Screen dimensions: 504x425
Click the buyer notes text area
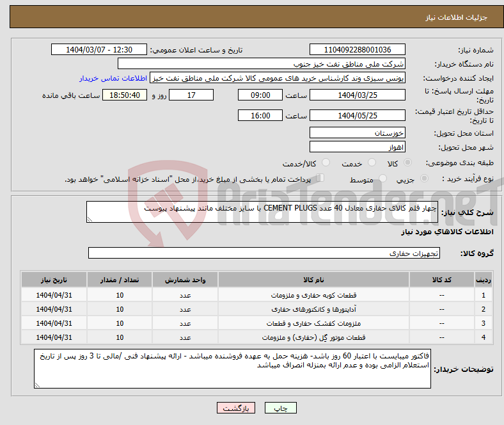coord(232,369)
